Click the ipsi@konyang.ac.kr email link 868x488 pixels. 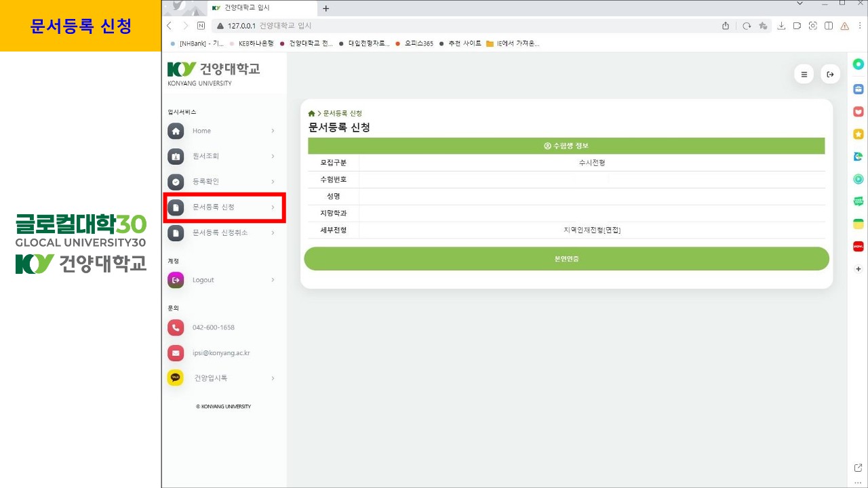click(221, 353)
